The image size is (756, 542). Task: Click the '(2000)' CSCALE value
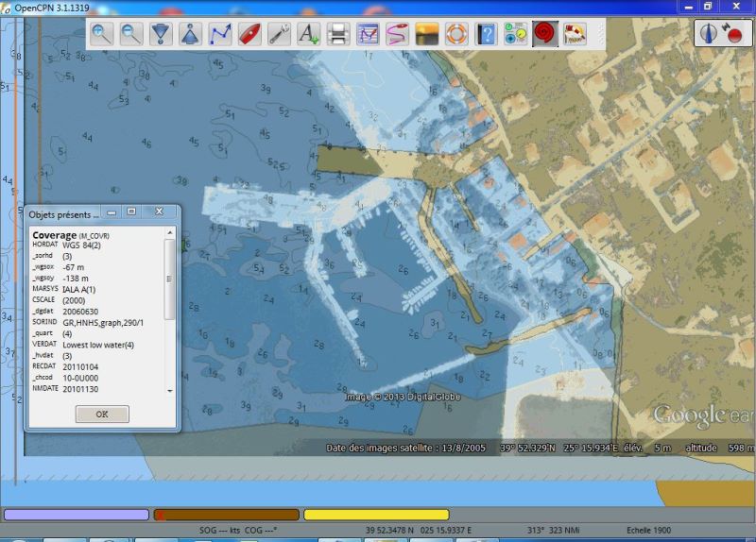(74, 300)
